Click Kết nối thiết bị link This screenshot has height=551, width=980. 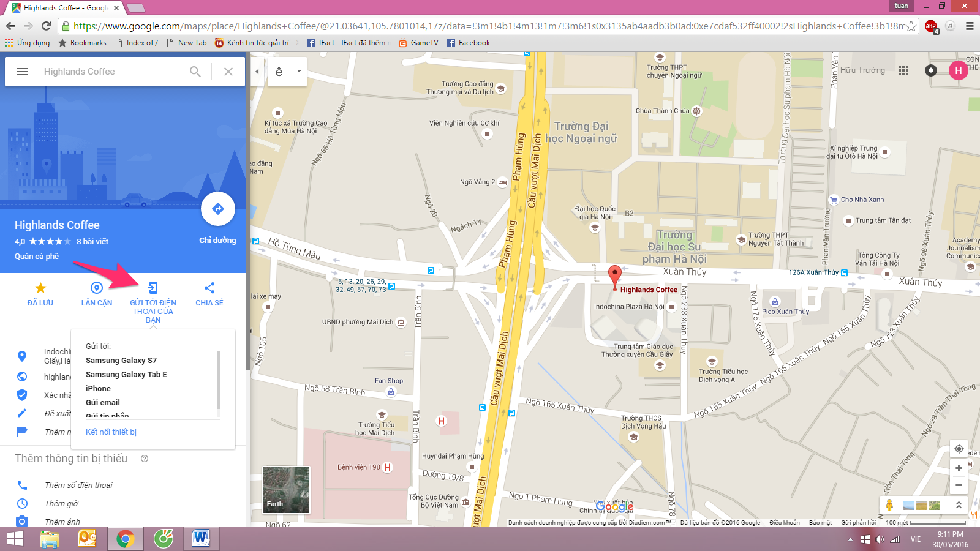(x=111, y=432)
